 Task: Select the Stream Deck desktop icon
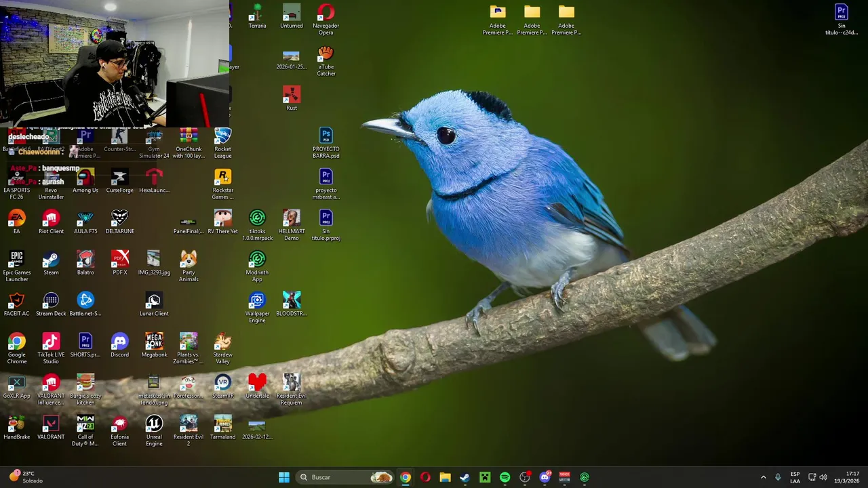(x=51, y=304)
